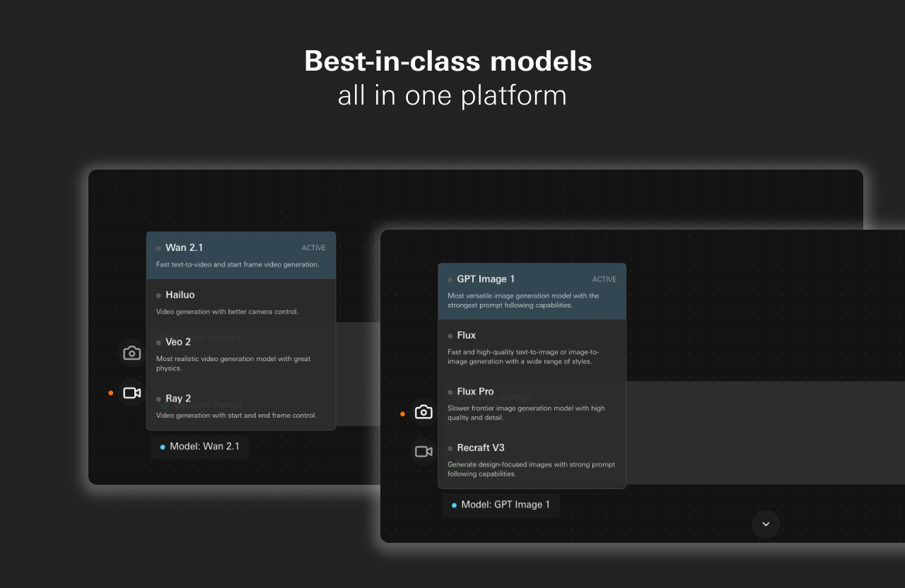Click the camera icon in the left window
Screen dimensions: 905x588
[132, 353]
